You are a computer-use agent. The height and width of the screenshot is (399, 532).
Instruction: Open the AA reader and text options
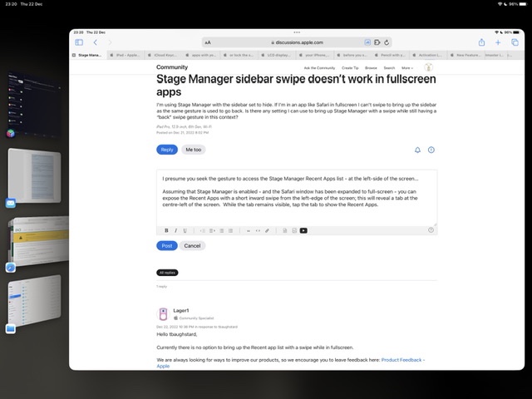point(208,42)
